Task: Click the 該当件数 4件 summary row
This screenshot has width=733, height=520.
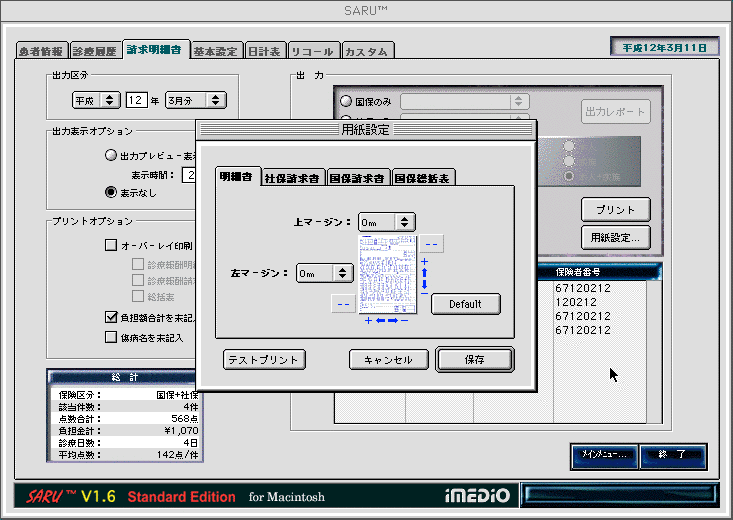Action: (x=128, y=407)
